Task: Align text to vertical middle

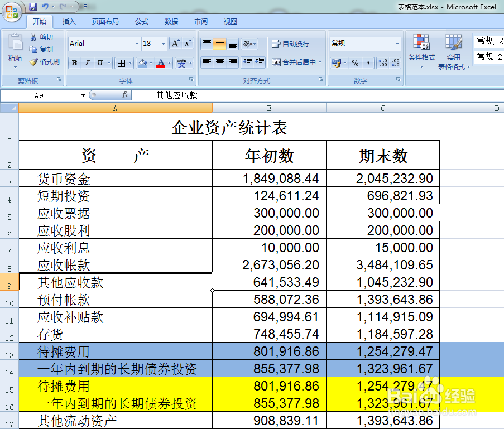Action: click(x=220, y=44)
